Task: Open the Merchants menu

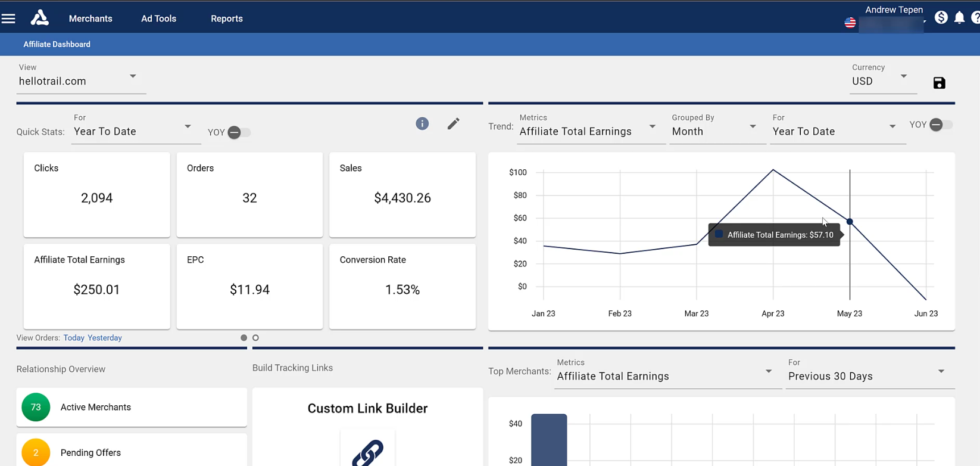Action: 90,18
